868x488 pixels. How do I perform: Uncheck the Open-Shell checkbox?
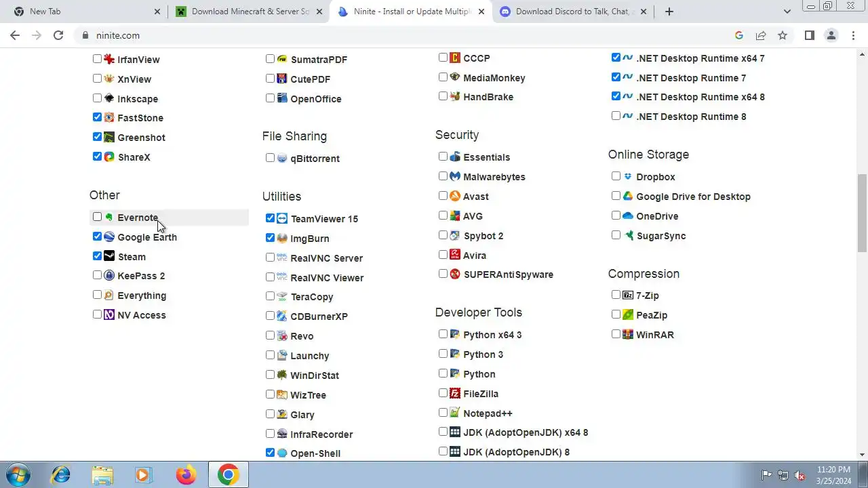click(x=270, y=453)
